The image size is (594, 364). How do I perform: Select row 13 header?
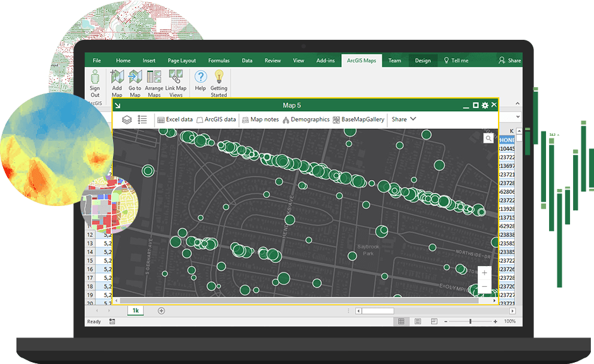click(x=90, y=243)
